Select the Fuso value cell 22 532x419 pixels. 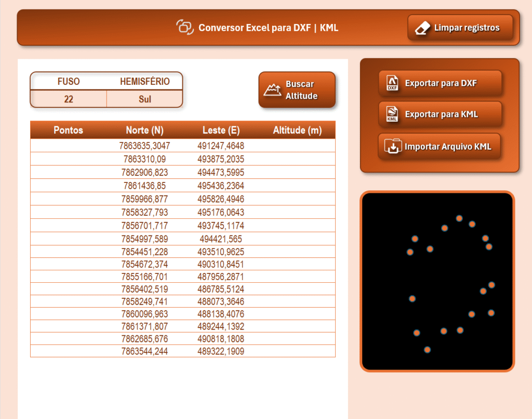click(x=69, y=99)
